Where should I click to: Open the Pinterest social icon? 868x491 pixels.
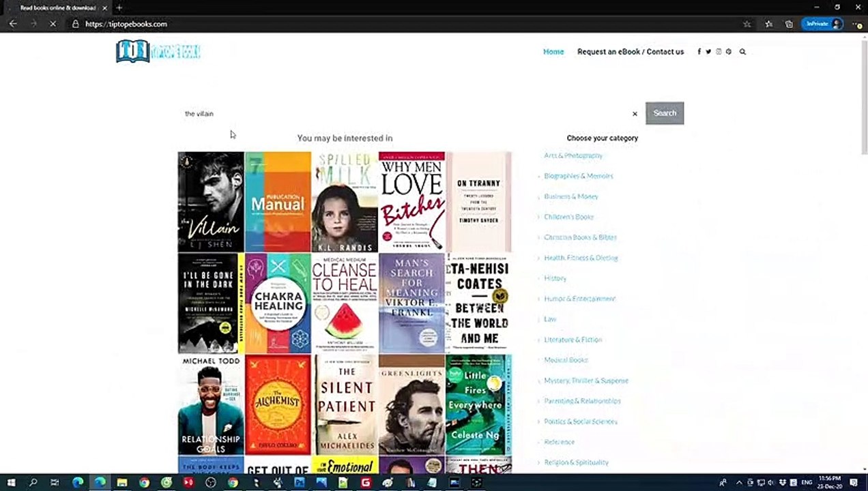click(729, 52)
